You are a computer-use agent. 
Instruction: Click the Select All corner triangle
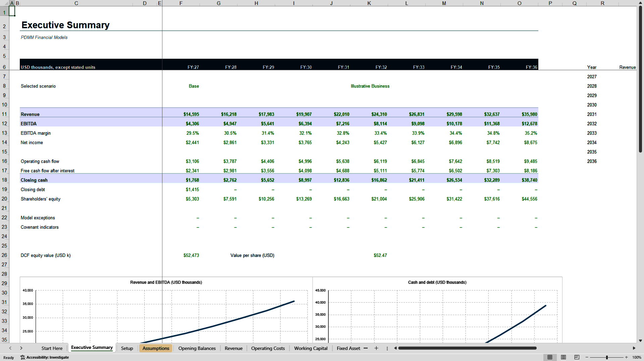coord(6,3)
